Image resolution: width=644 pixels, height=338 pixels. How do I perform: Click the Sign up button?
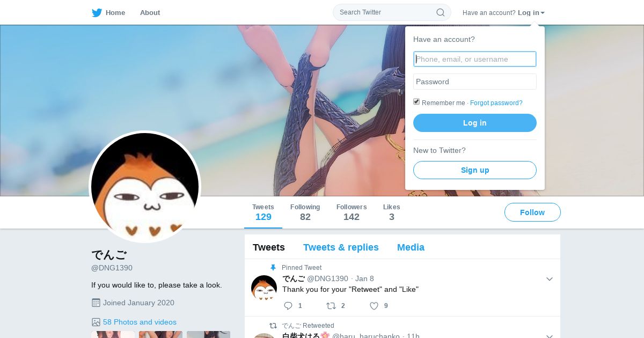tap(475, 170)
